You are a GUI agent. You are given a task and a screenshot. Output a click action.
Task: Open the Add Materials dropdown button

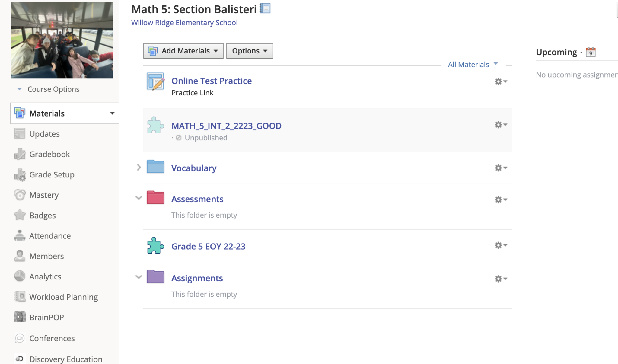pyautogui.click(x=183, y=51)
